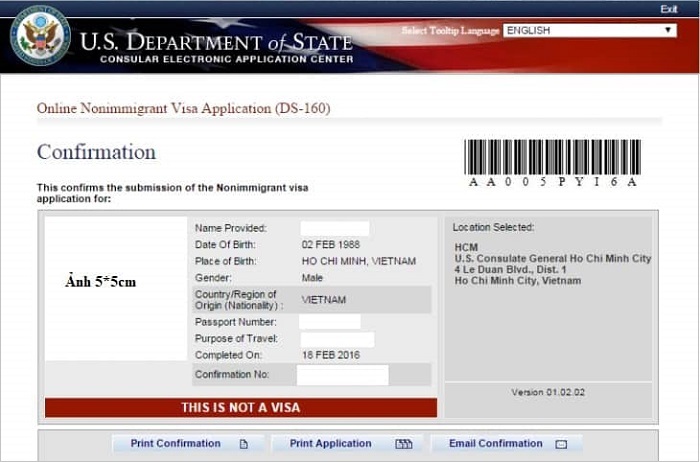Click the U.S. Department of State seal
The height and width of the screenshot is (462, 700).
pos(40,36)
